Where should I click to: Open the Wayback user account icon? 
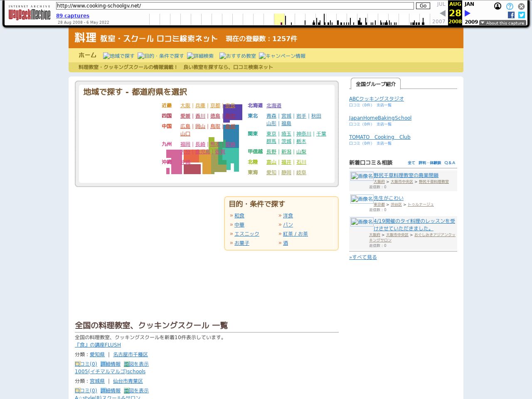[x=498, y=6]
